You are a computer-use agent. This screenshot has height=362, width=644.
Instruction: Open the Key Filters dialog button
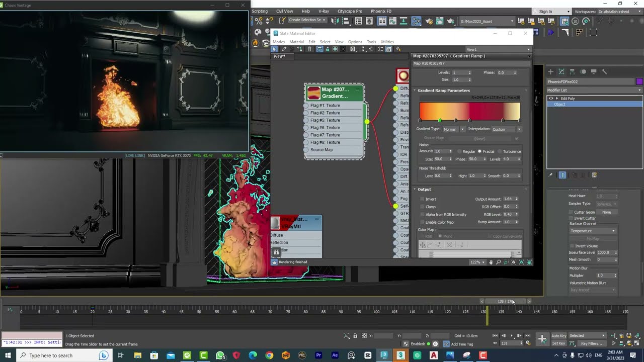[592, 343]
